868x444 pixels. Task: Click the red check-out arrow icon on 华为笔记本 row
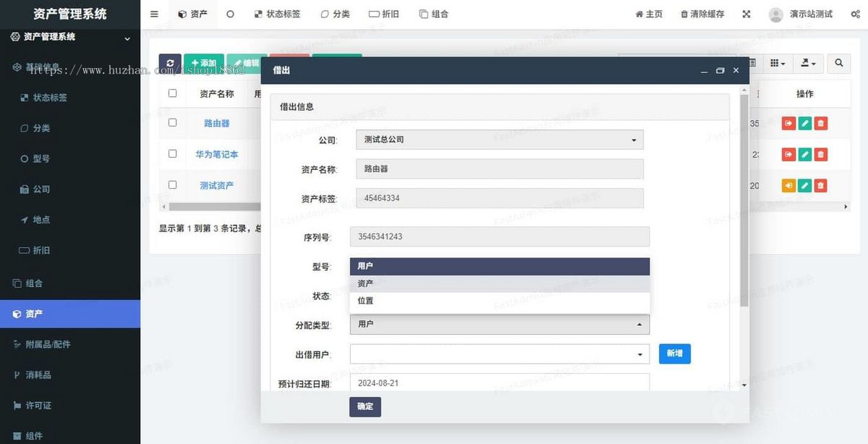[788, 154]
